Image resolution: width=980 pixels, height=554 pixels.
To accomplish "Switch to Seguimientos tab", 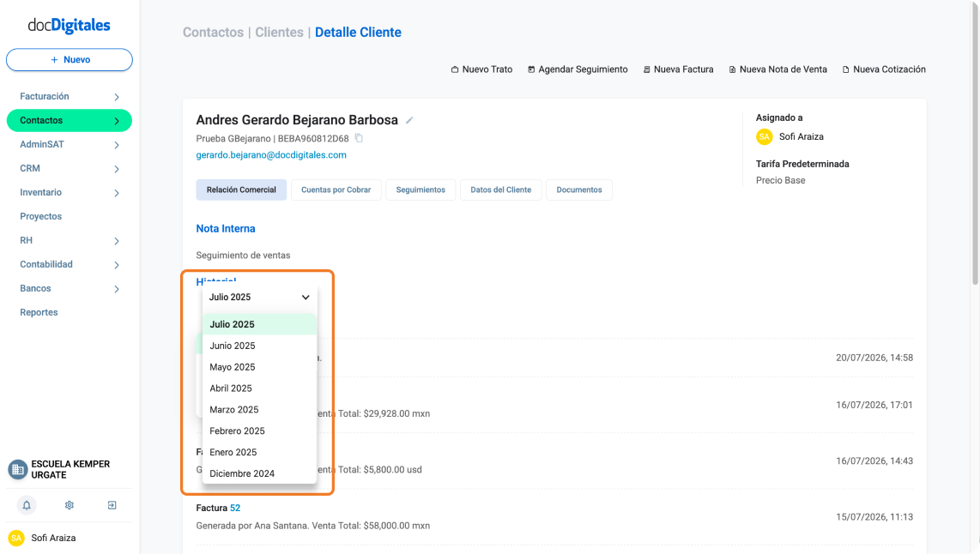I will 420,190.
